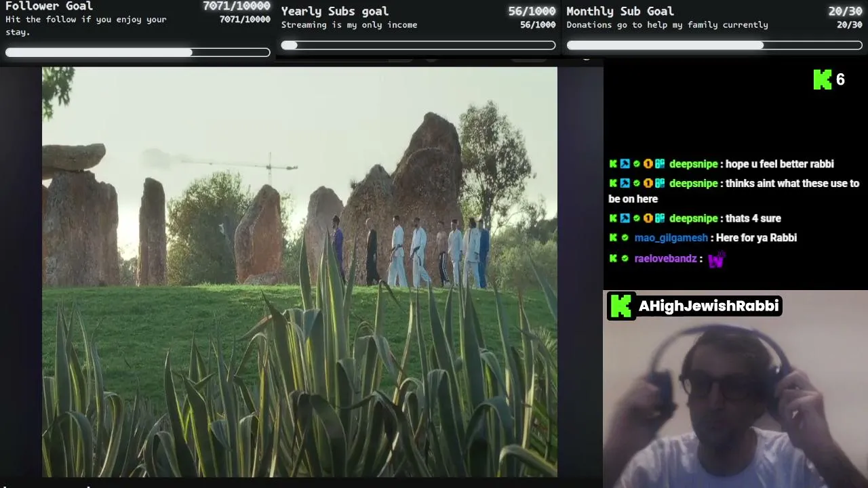Click Kick badge on "thats 4 sure" message

tap(613, 218)
